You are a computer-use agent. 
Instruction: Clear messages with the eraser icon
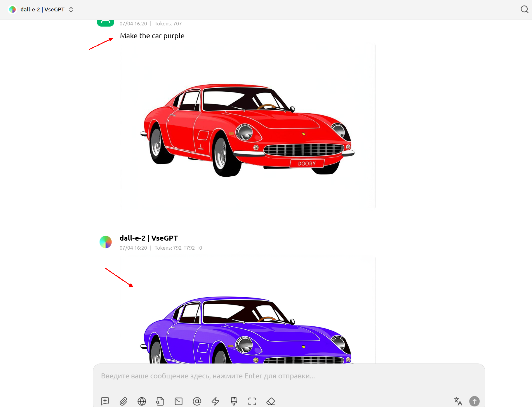coord(271,401)
